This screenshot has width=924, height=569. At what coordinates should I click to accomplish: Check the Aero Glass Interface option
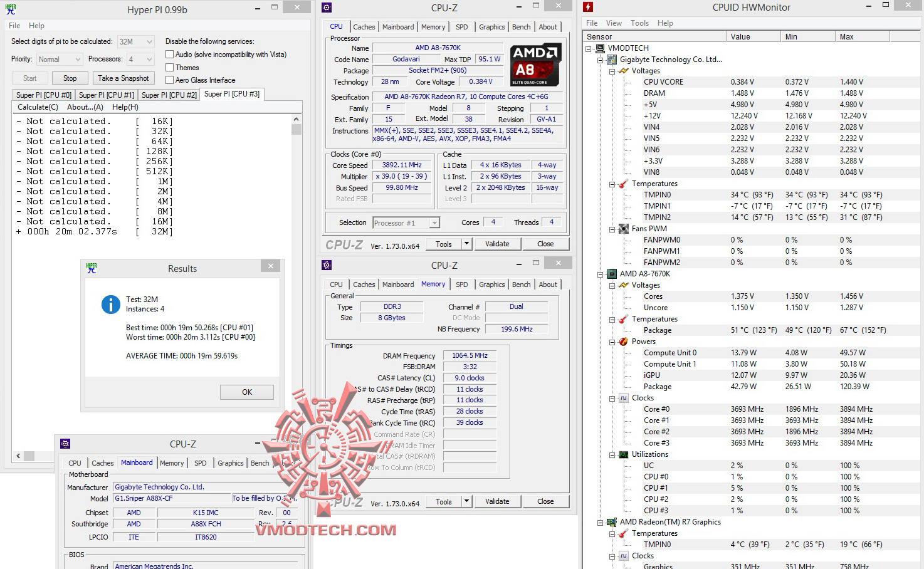[169, 80]
